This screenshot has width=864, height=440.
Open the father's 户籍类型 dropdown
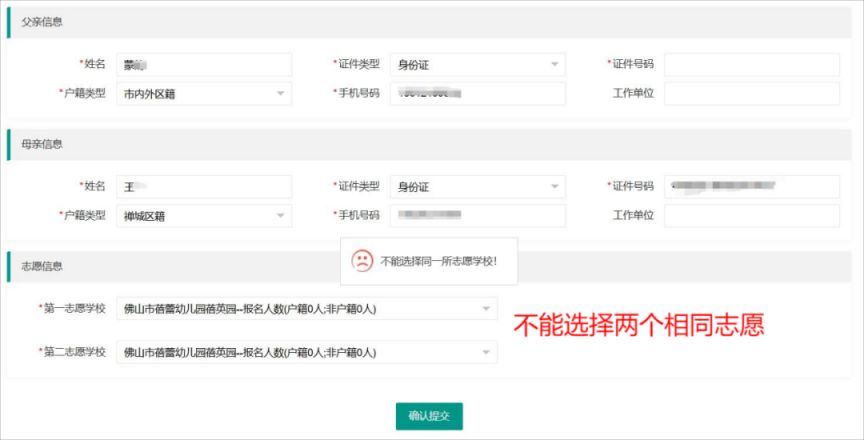pos(204,94)
